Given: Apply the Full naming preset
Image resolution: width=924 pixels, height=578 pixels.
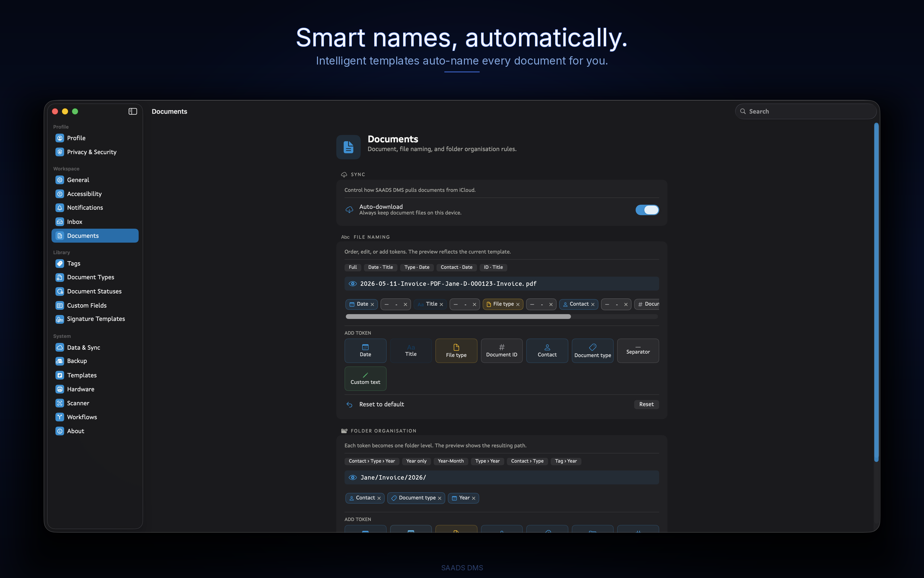Looking at the screenshot, I should point(353,267).
